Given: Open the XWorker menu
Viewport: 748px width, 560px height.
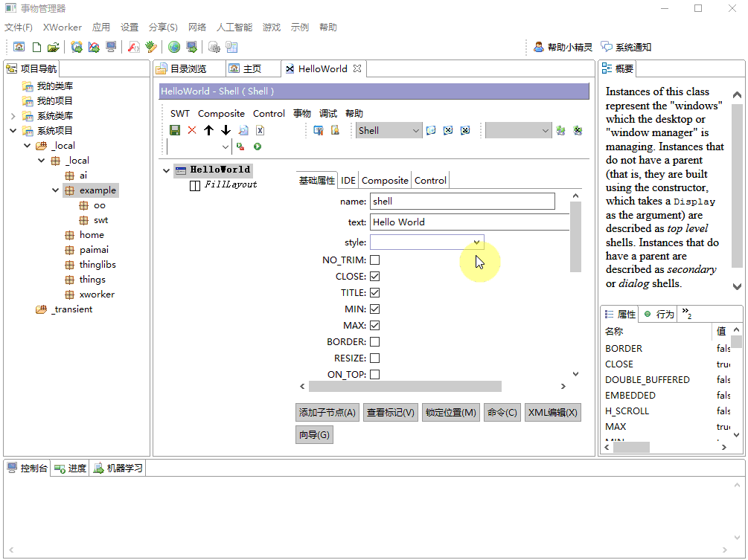Looking at the screenshot, I should click(x=63, y=28).
